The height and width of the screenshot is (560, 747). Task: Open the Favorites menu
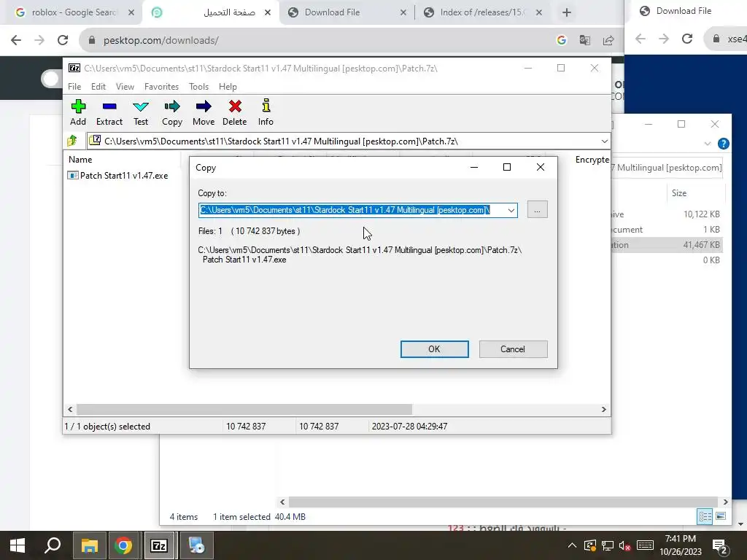[161, 87]
